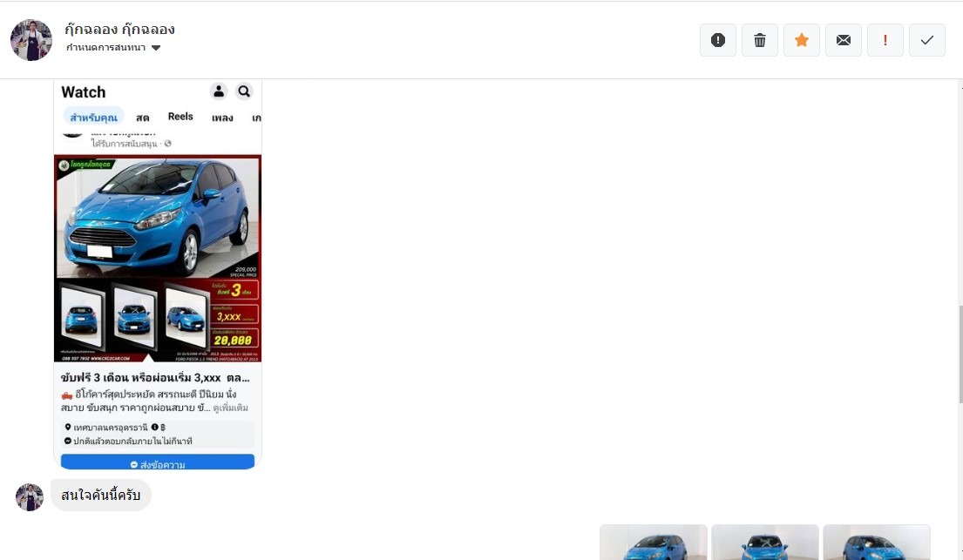Screen dimensions: 963x560
Task: Mark as unread with the envelope icon
Action: tap(844, 41)
